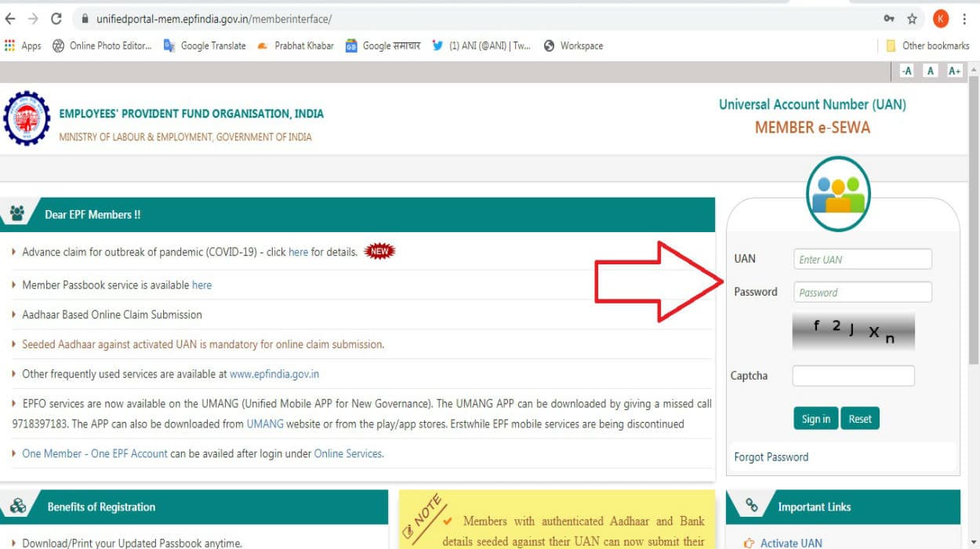Click the browser reload icon
The image size is (980, 549).
pos(56,19)
